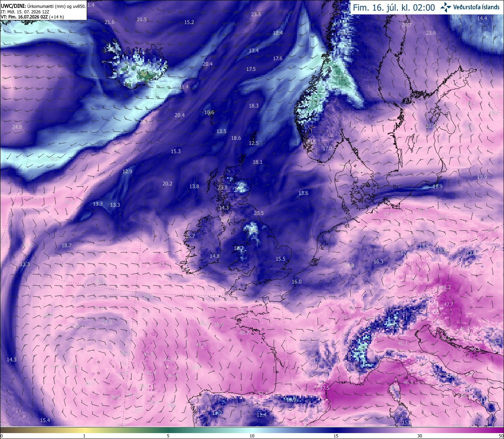This screenshot has width=504, height=439.
Task: Click the 15 tick on the color legend
Action: click(336, 436)
